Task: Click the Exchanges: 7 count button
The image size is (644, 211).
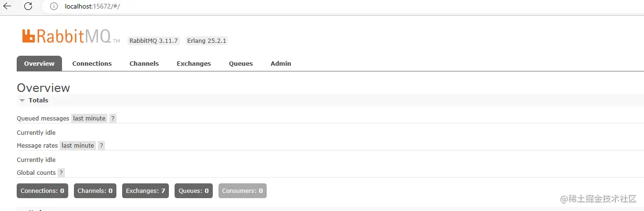Action: pos(145,191)
